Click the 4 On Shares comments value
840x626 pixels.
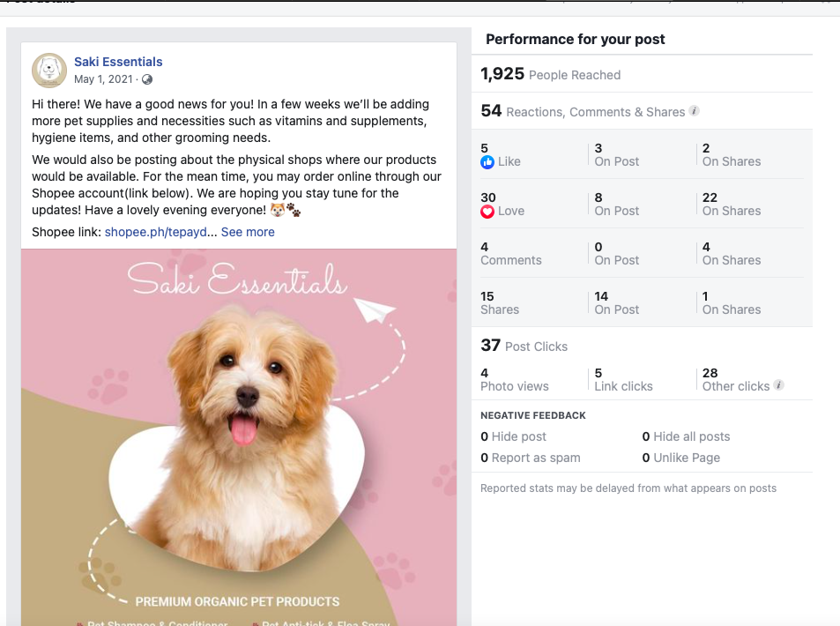tap(732, 254)
